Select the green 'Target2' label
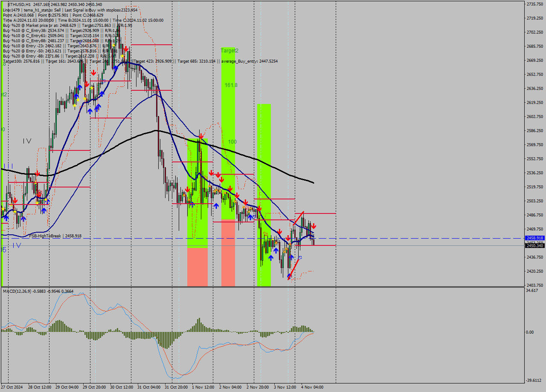 (229, 50)
